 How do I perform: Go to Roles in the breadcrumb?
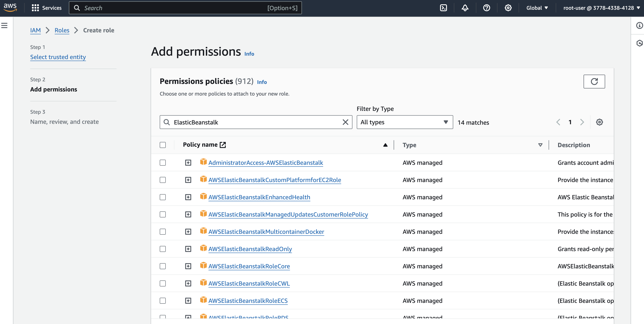click(62, 30)
